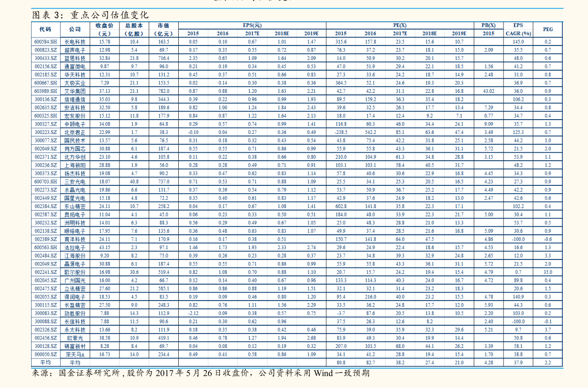Select stock code 002241.SZ

[x=45, y=272]
